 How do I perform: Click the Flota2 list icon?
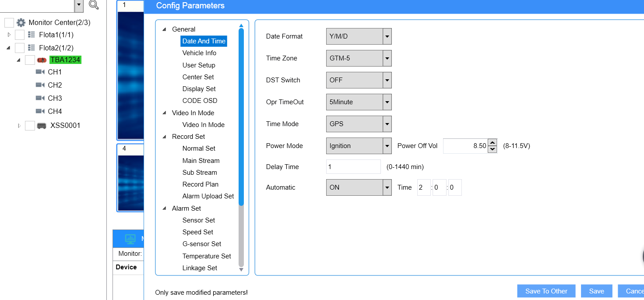tap(32, 47)
